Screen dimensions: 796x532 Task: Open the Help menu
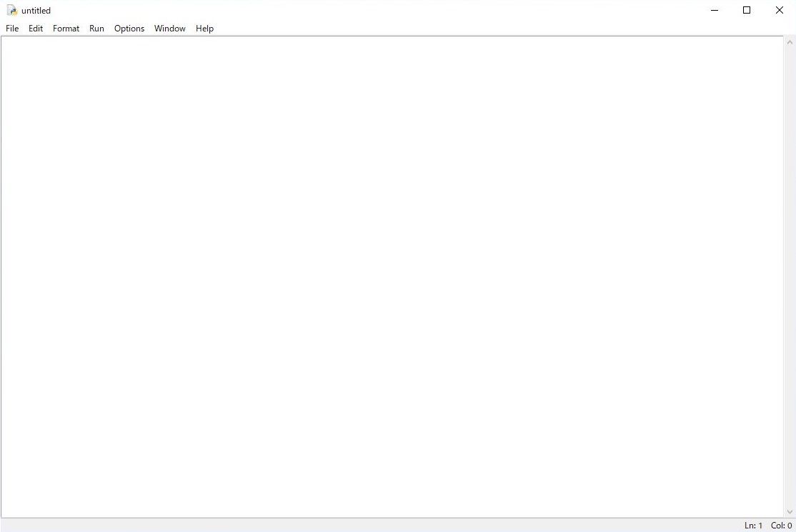(204, 29)
